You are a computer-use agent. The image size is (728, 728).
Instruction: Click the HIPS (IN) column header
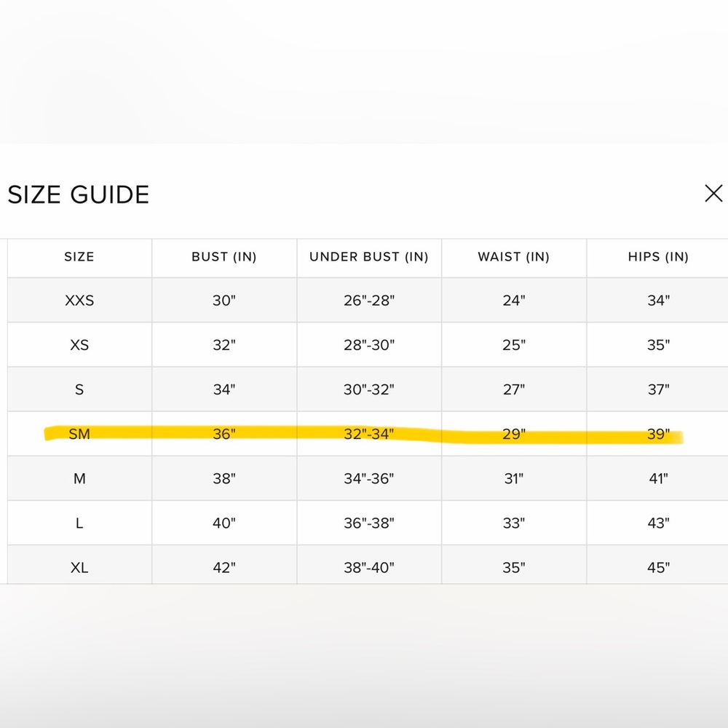pos(658,257)
